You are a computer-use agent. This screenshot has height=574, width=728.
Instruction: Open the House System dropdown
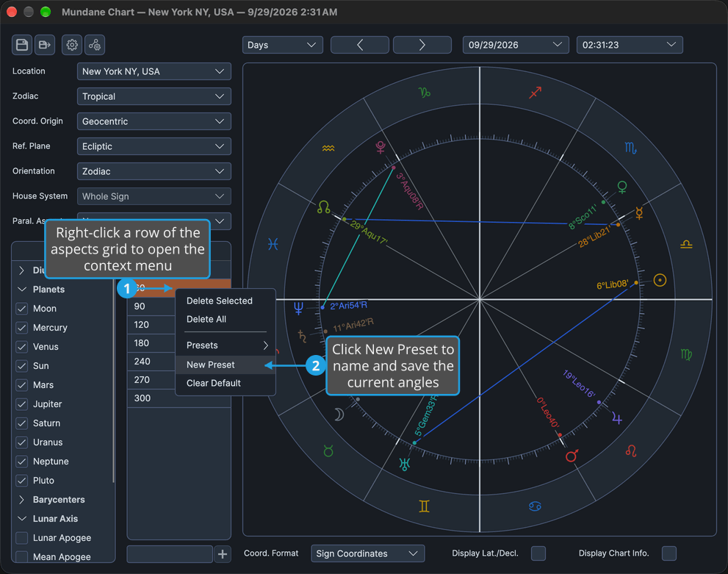pos(154,196)
